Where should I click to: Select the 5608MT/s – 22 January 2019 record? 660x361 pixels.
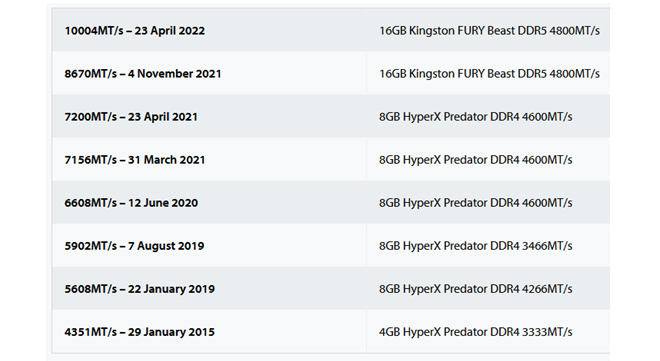(209, 289)
